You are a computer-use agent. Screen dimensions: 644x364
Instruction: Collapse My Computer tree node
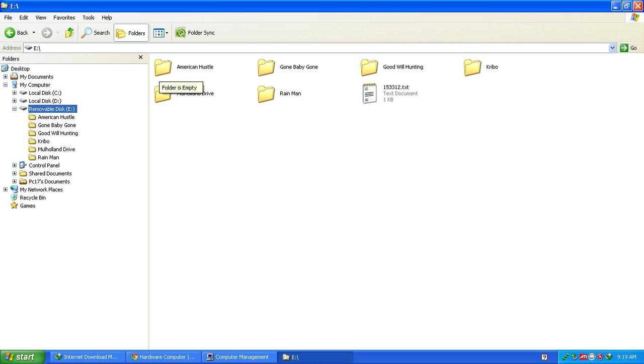[x=6, y=85]
